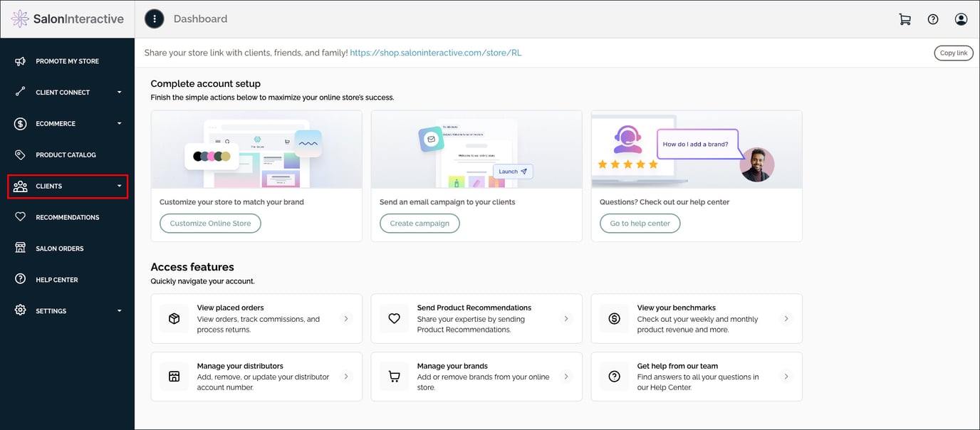Image resolution: width=980 pixels, height=430 pixels.
Task: Click the three-dot menu button beside Dashboard
Action: coord(155,19)
